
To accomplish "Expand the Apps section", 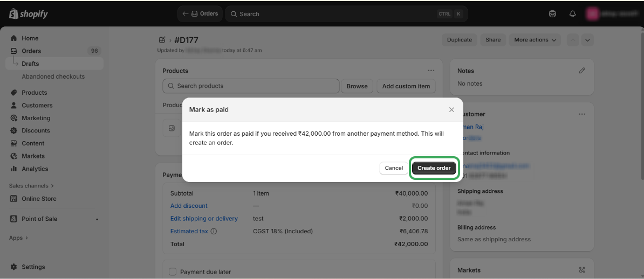I will point(18,238).
